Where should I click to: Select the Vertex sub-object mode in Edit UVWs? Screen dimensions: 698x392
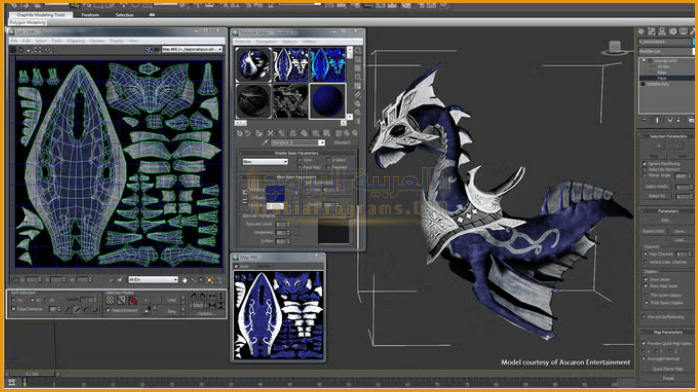(x=110, y=300)
